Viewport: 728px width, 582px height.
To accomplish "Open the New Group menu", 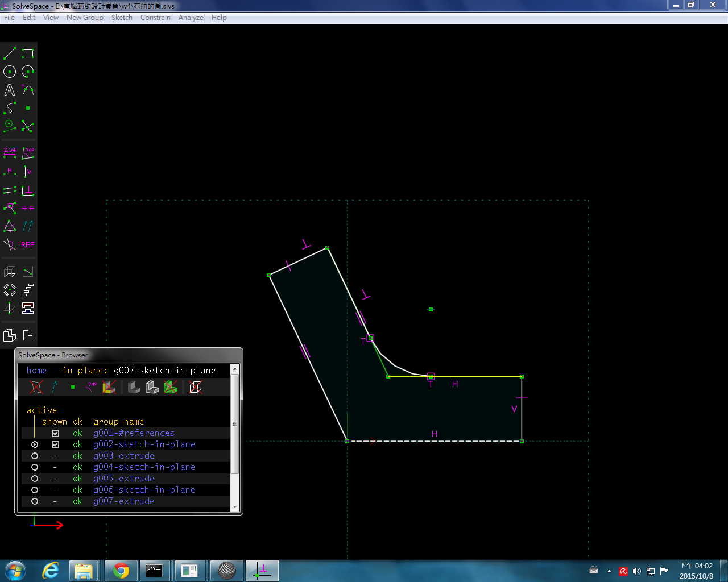I will tap(85, 18).
